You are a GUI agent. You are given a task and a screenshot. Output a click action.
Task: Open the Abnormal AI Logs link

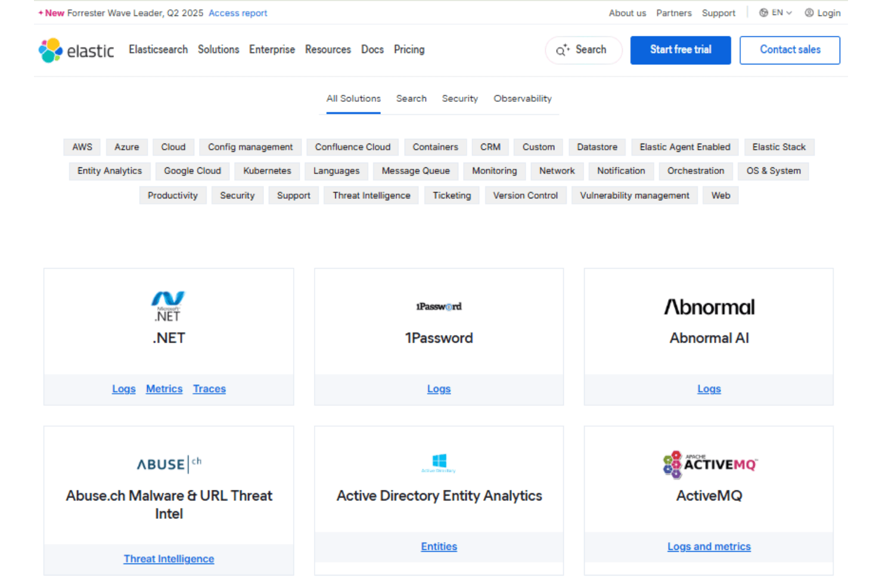coord(709,389)
